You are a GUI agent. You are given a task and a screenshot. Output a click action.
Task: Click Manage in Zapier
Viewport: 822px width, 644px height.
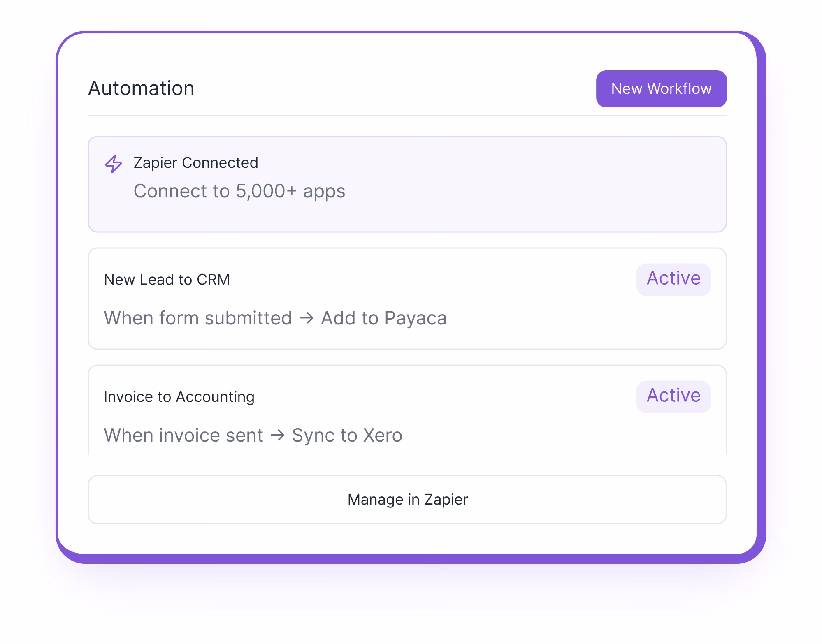tap(407, 499)
